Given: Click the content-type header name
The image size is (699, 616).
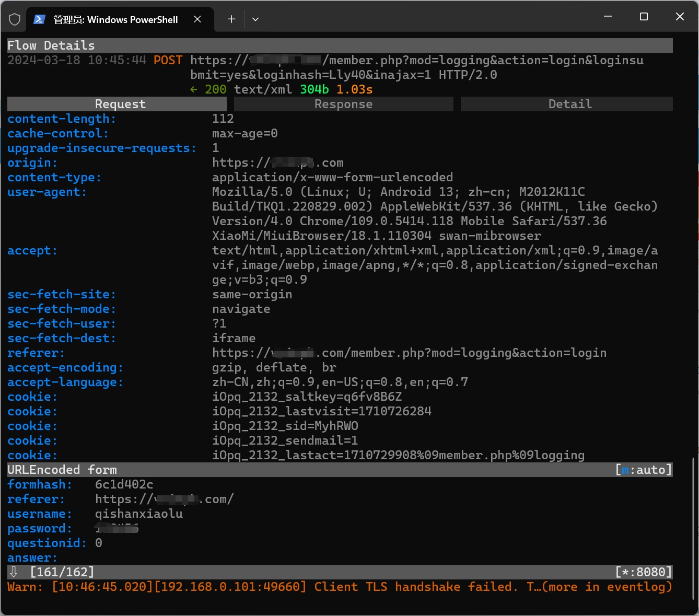Looking at the screenshot, I should (x=54, y=177).
